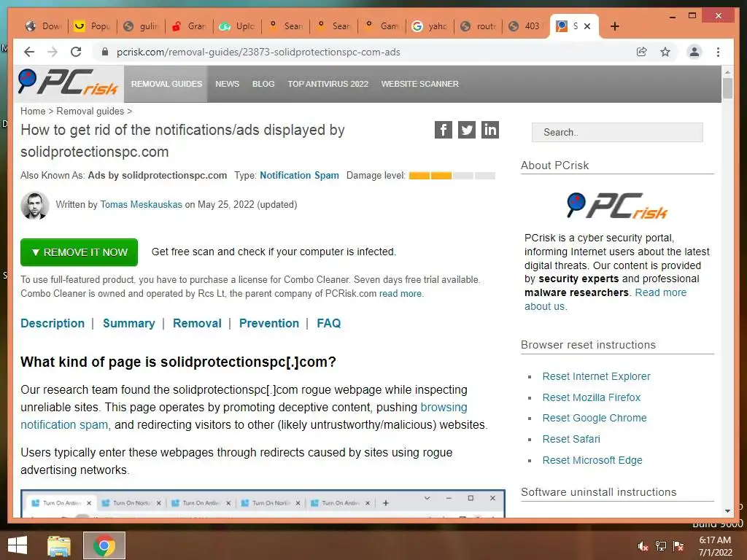747x560 pixels.
Task: Click the page scrollbar up arrow
Action: 727,72
